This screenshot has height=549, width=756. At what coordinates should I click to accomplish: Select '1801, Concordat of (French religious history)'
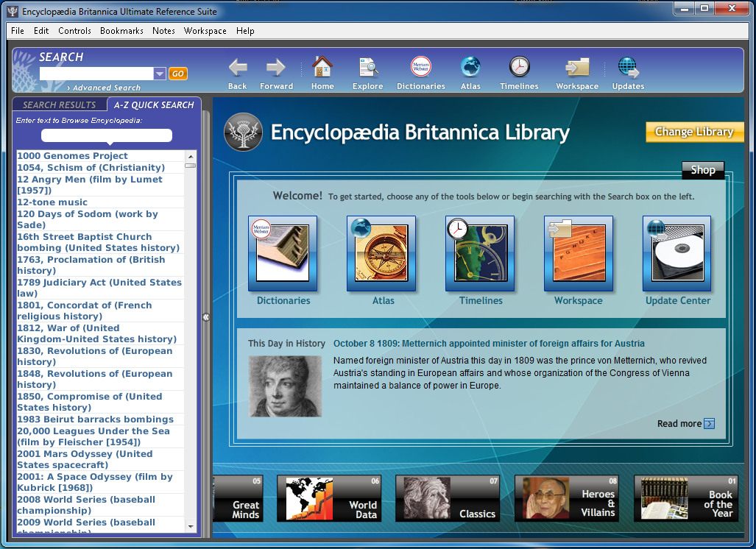100,311
